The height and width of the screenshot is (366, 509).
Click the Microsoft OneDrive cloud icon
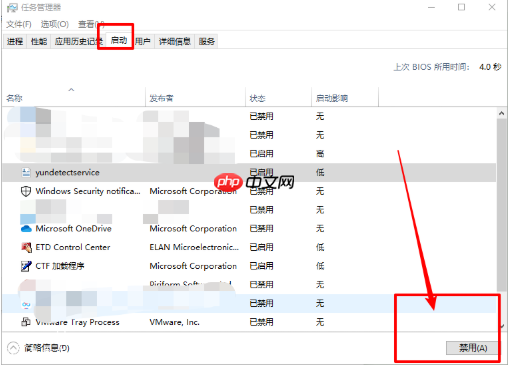click(26, 229)
